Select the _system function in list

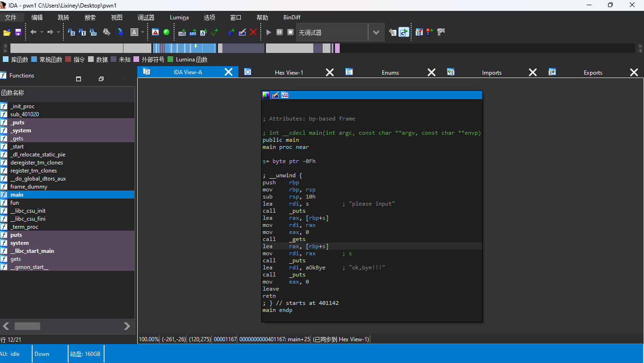pyautogui.click(x=20, y=130)
